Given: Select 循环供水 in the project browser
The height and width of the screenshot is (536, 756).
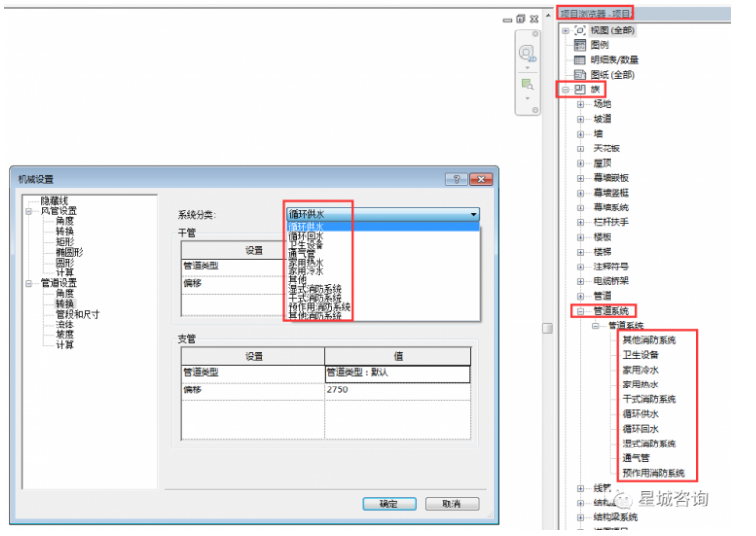Looking at the screenshot, I should point(640,414).
